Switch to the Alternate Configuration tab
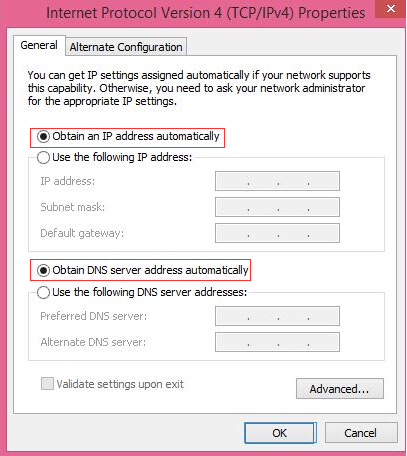The image size is (407, 456). 126,47
